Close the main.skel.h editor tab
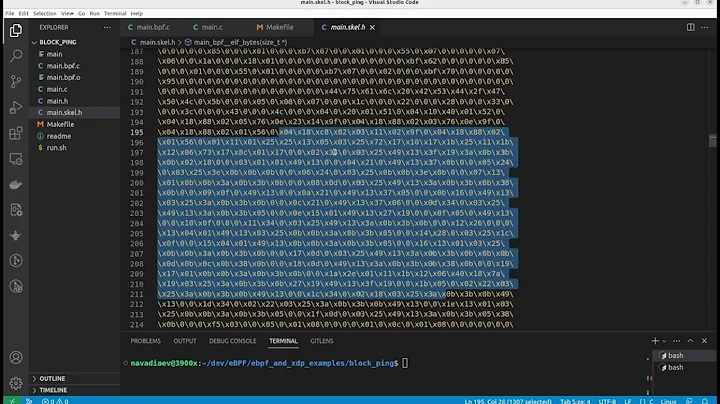720x404 pixels. pos(372,28)
